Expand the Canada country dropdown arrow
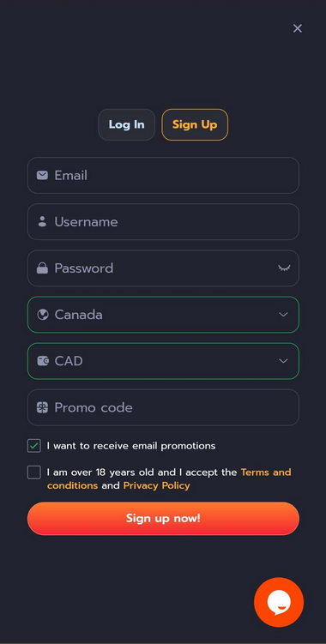This screenshot has height=644, width=326. [283, 315]
